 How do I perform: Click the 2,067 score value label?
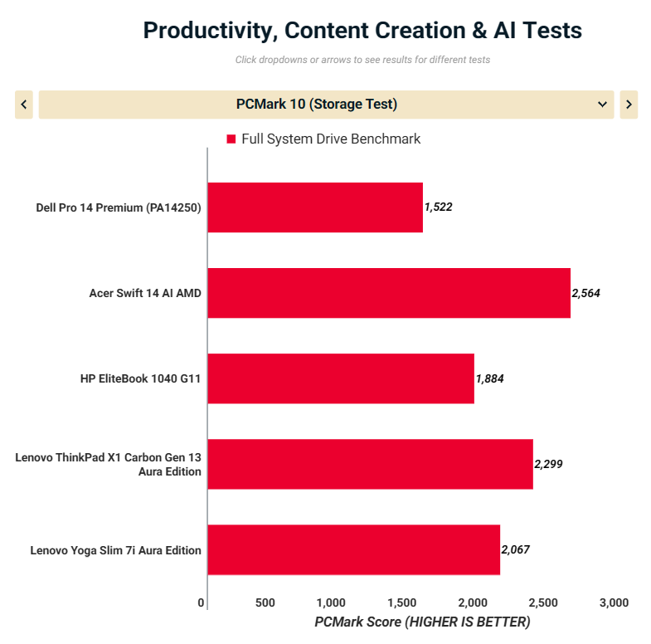(515, 549)
